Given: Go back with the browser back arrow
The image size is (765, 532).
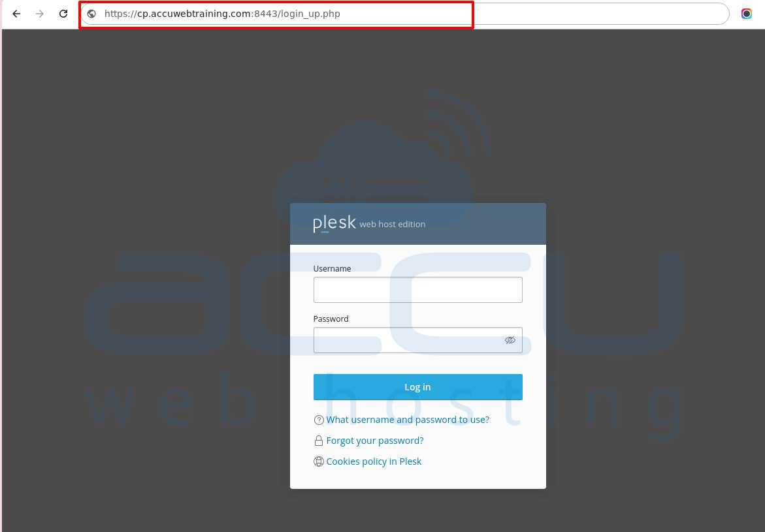Looking at the screenshot, I should (x=16, y=14).
